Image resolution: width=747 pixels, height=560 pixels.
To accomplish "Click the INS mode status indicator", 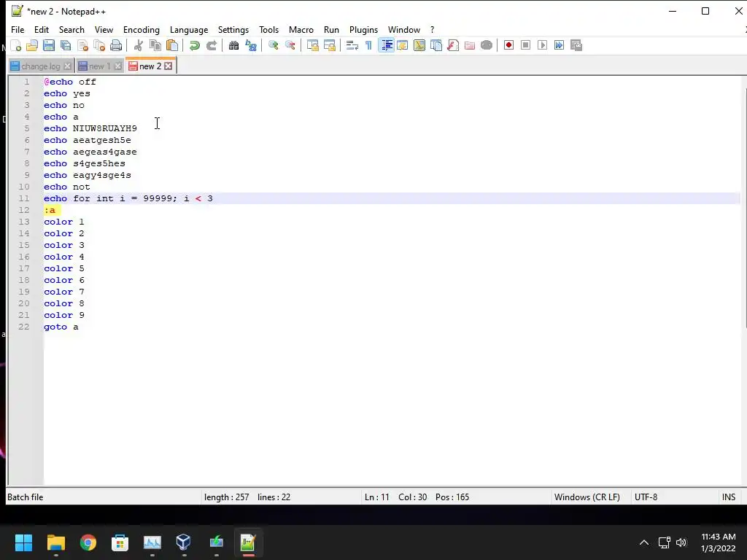I will [x=729, y=497].
